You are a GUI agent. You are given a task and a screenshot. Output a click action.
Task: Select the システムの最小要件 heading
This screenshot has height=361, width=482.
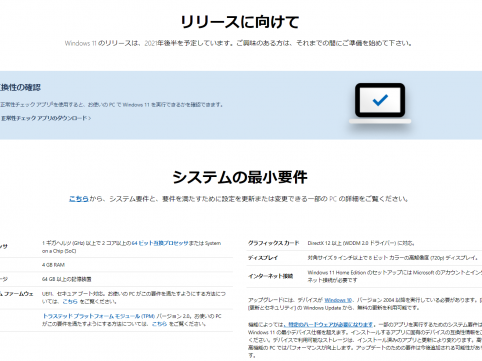pyautogui.click(x=240, y=177)
